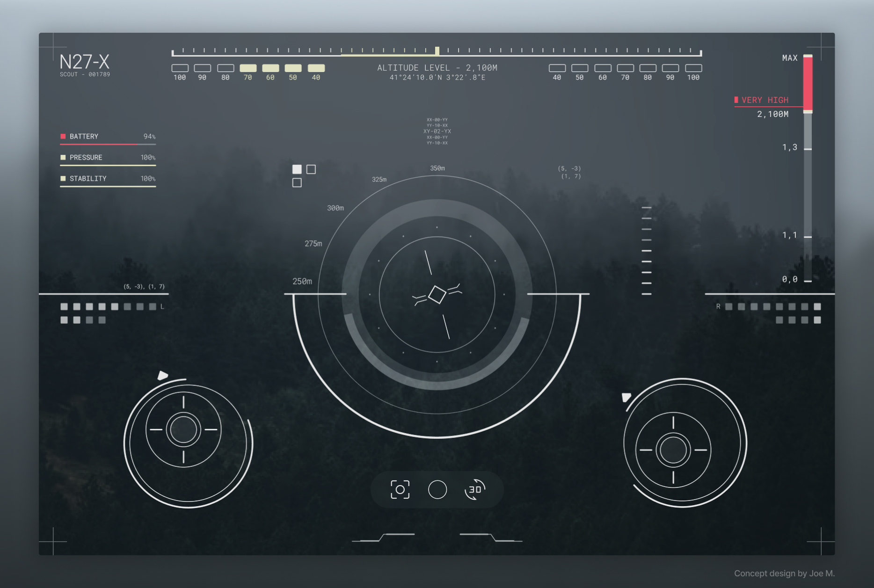
Task: Activate the 3D rotate view icon
Action: click(x=475, y=489)
